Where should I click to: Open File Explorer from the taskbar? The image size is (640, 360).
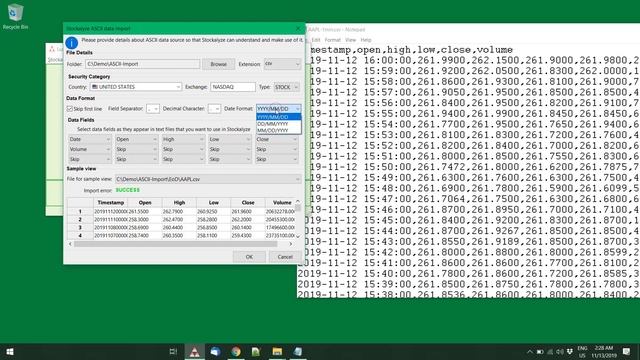[277, 351]
